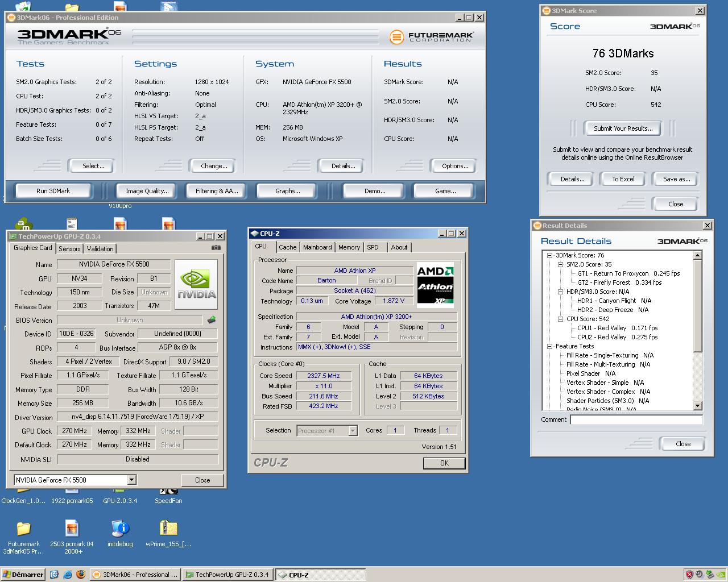728x582 pixels.
Task: Click the Filtering & AA... button
Action: (x=217, y=191)
